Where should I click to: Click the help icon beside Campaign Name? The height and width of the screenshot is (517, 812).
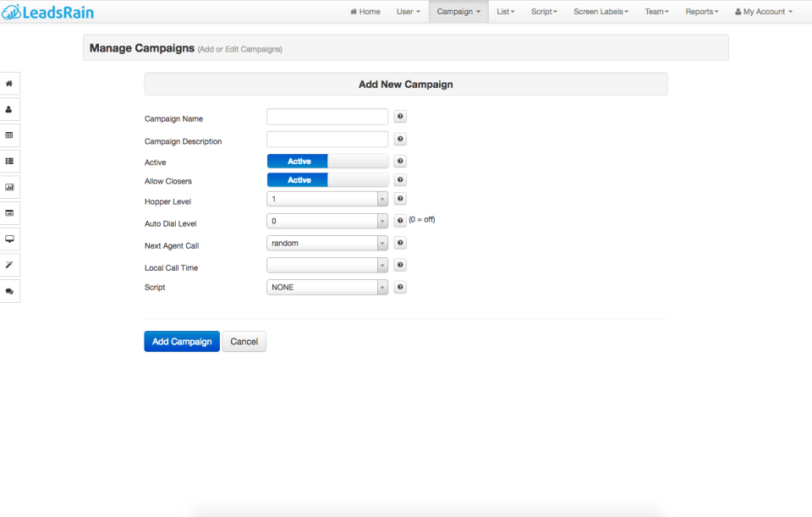tap(399, 116)
